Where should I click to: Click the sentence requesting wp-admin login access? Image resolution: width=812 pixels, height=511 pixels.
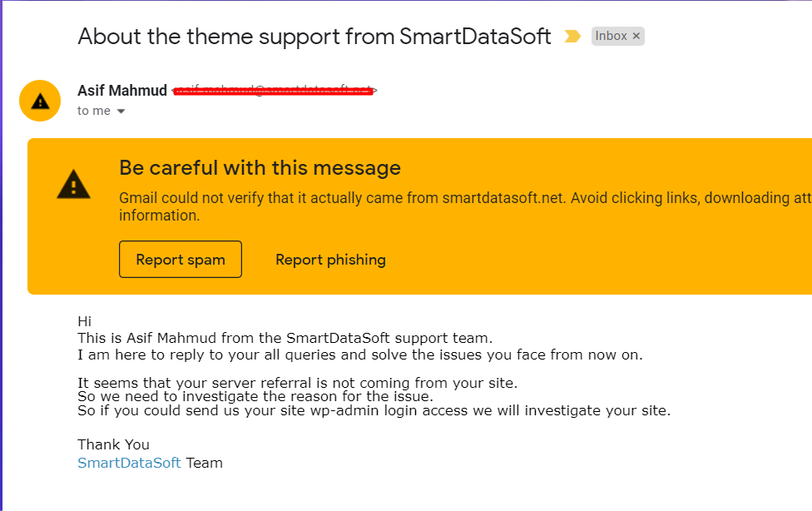click(374, 410)
